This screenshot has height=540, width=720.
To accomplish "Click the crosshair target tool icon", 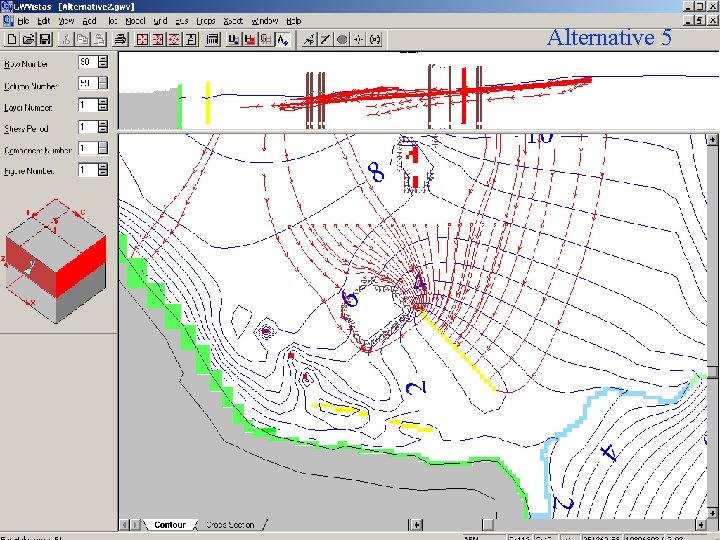I will pos(358,39).
